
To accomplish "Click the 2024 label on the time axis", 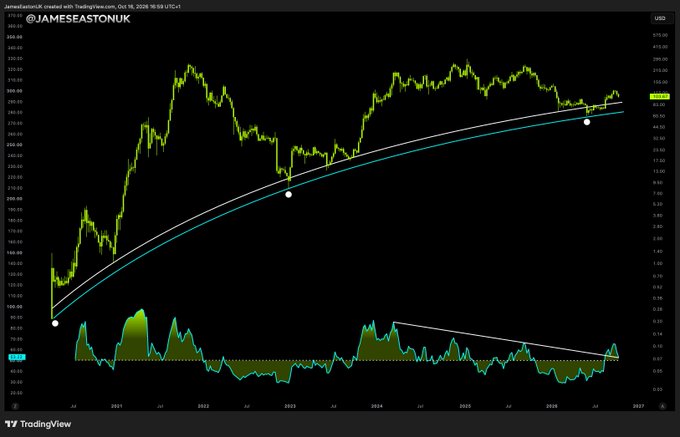I will [377, 406].
